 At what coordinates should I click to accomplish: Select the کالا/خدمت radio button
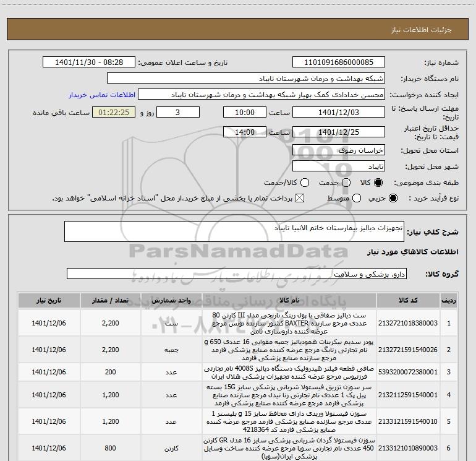click(x=305, y=183)
